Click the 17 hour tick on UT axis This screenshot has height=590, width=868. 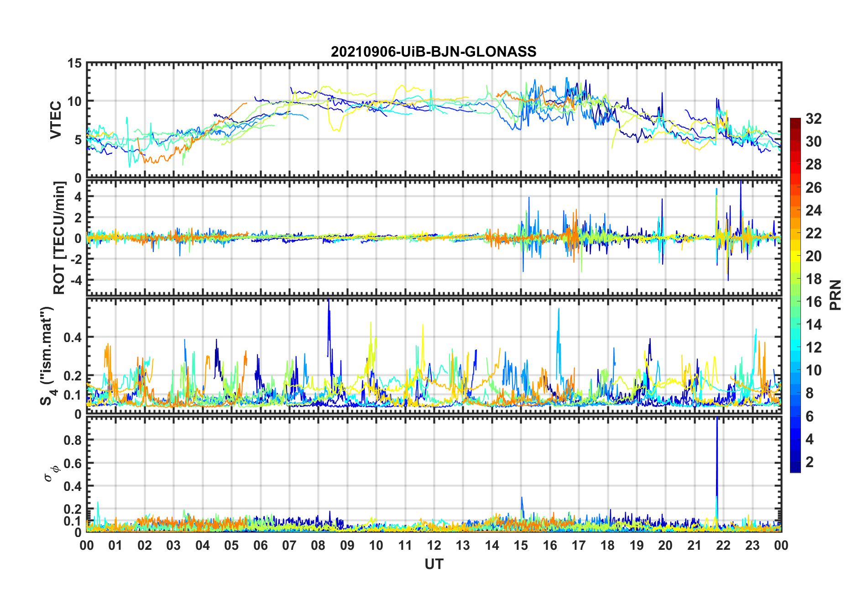579,545
